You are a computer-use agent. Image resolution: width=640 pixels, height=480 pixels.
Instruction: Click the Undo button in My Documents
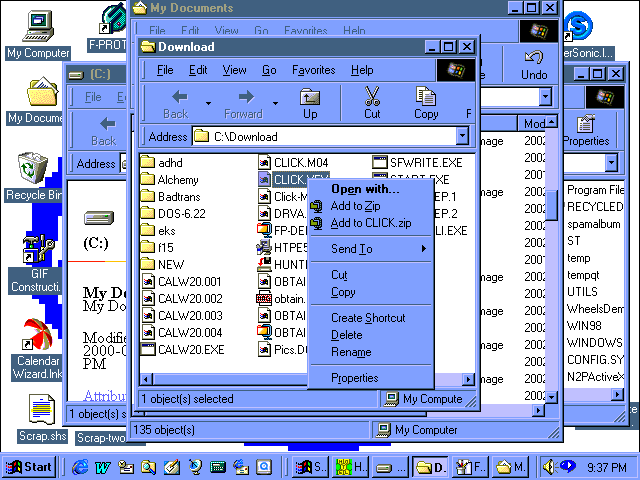[x=534, y=66]
